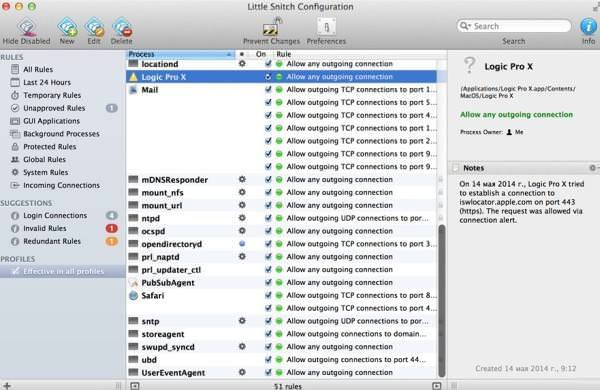
Task: Click the Delete rule toolbar icon
Action: click(x=122, y=27)
